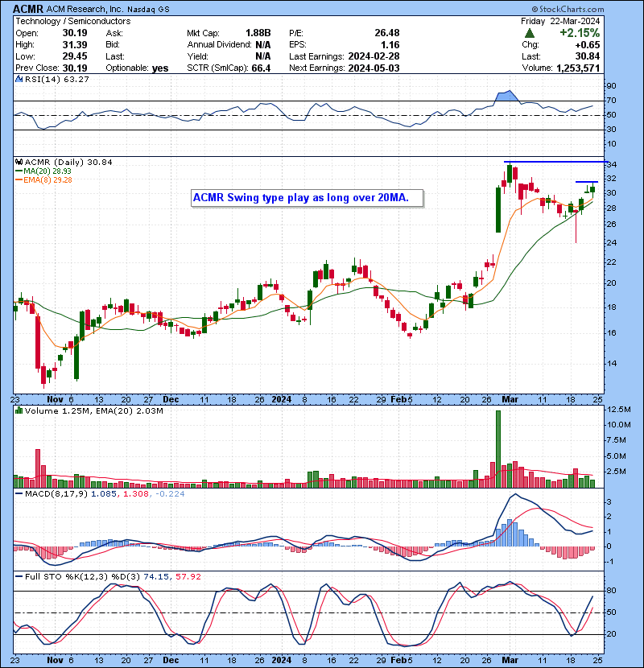The width and height of the screenshot is (644, 668).
Task: Click the MACD histogram value -0.224
Action: (170, 494)
